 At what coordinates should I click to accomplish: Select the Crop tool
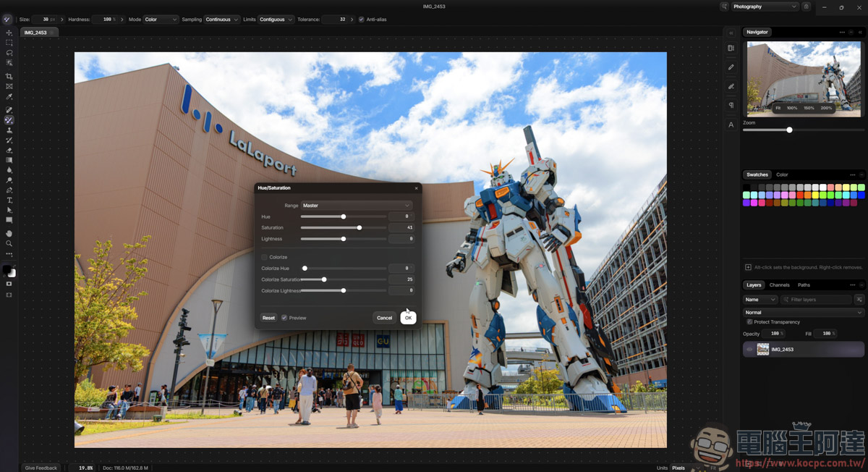[9, 76]
